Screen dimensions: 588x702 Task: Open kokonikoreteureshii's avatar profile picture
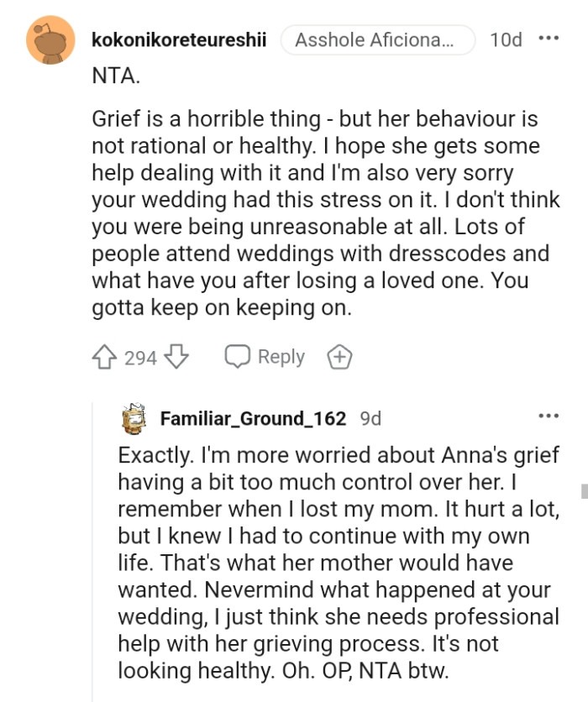coord(50,39)
